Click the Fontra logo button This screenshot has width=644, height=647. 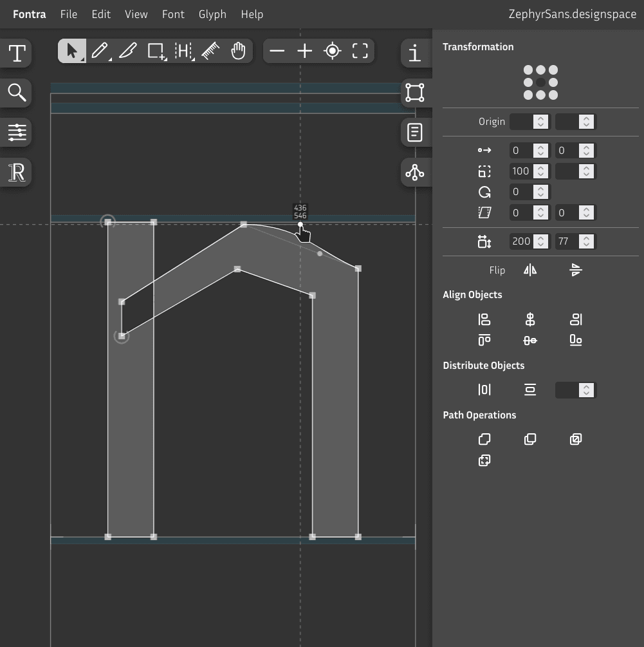[x=30, y=14]
